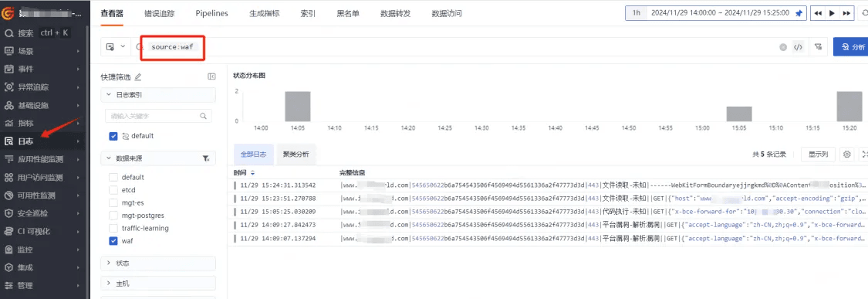This screenshot has height=299, width=868.
Task: Select the 全部日志 tab
Action: point(254,155)
